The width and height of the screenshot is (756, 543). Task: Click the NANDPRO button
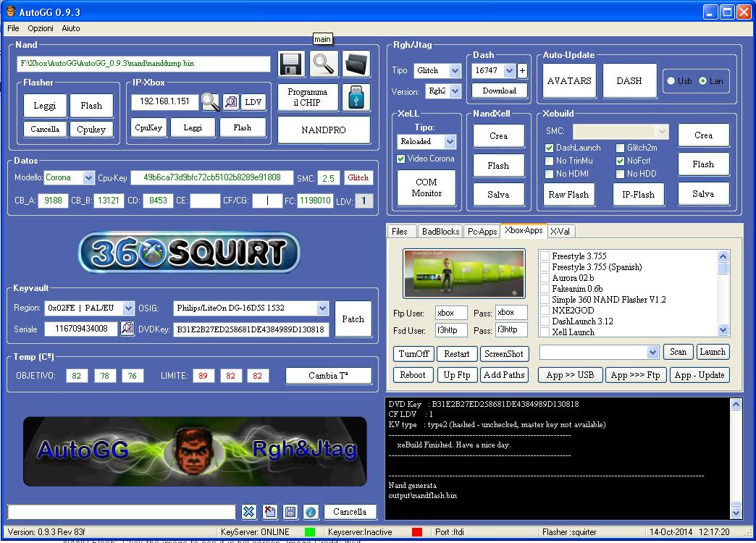pos(324,130)
